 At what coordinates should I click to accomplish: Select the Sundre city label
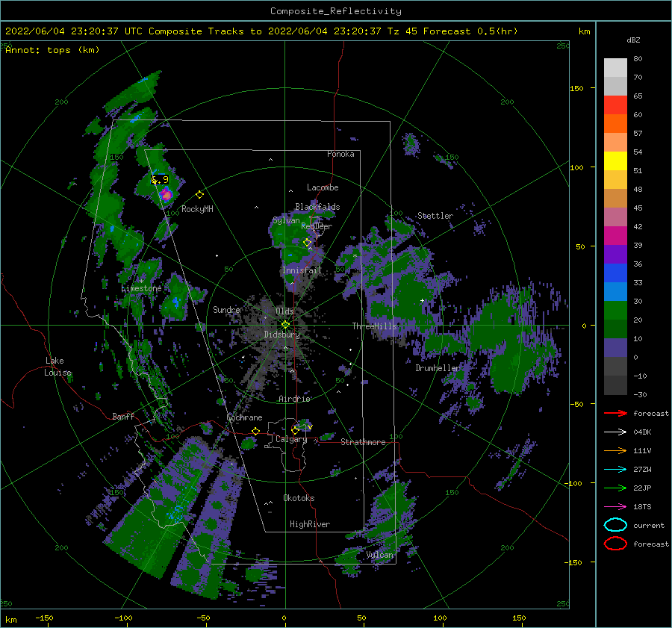point(227,309)
